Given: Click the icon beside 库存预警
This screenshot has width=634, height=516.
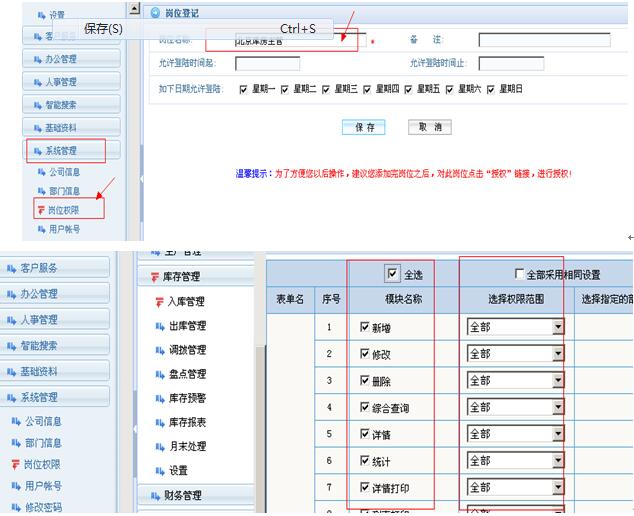Looking at the screenshot, I should coord(159,398).
